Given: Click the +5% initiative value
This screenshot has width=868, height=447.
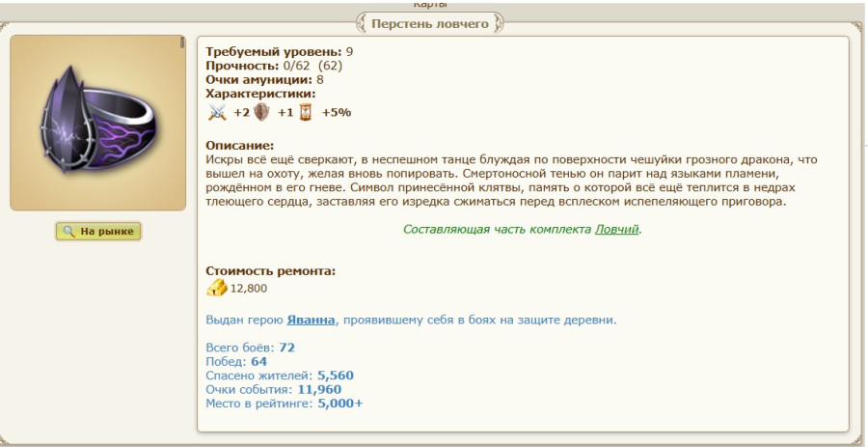Looking at the screenshot, I should point(337,112).
